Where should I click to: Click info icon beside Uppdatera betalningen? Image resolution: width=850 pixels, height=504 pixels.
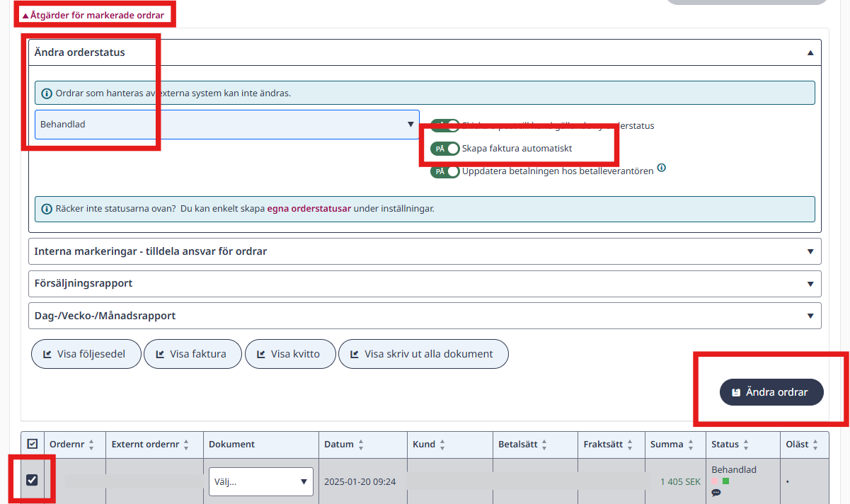[x=661, y=168]
